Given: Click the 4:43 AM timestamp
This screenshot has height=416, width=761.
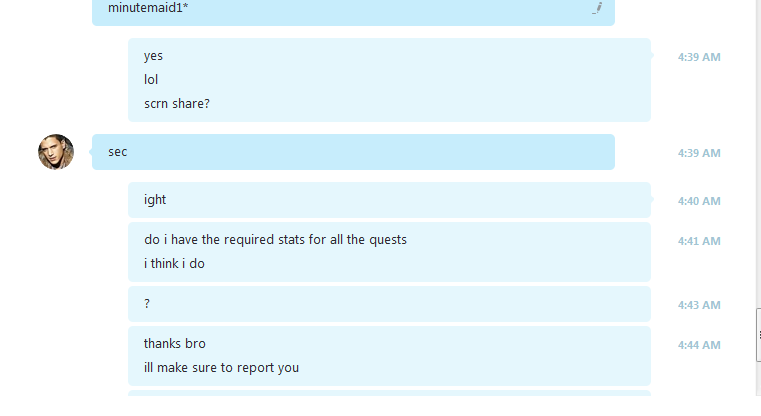Looking at the screenshot, I should tap(699, 305).
